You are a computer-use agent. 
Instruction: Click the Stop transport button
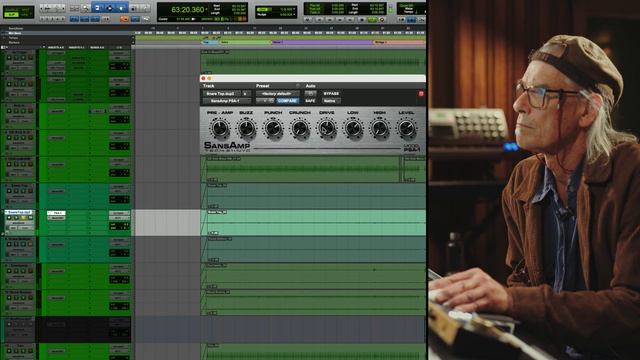click(361, 19)
